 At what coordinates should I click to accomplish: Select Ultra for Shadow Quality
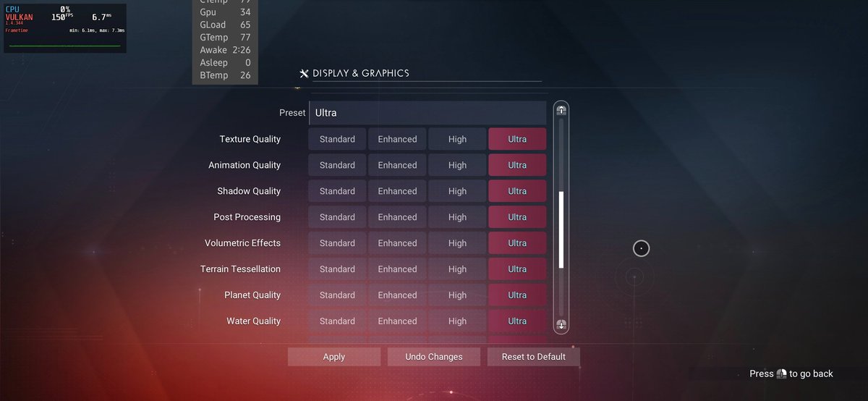click(x=517, y=191)
